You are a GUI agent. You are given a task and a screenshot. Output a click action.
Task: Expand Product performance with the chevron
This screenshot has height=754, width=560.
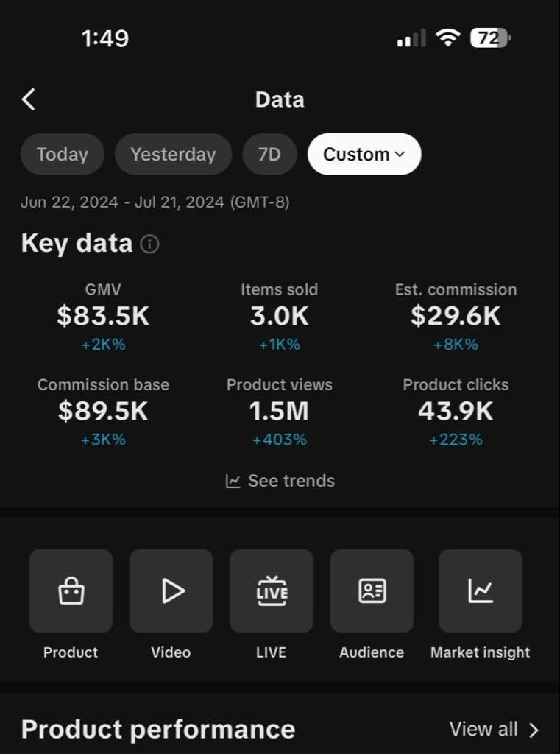534,730
